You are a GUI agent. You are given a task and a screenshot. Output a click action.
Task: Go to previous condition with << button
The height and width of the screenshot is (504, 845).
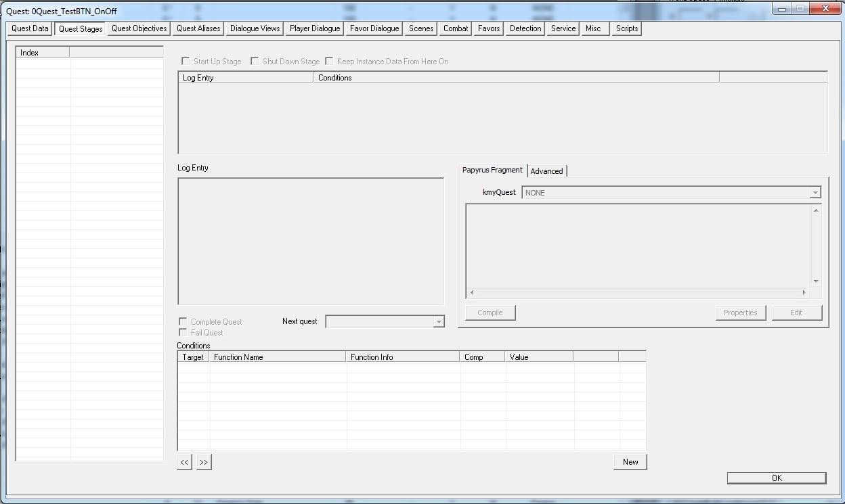tap(184, 462)
